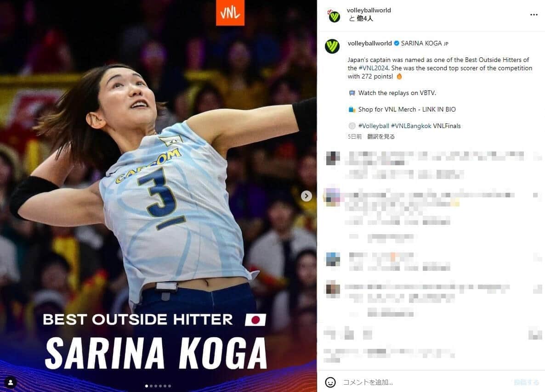Click the orange VNL logo on photo
The image size is (545, 392).
point(230,12)
